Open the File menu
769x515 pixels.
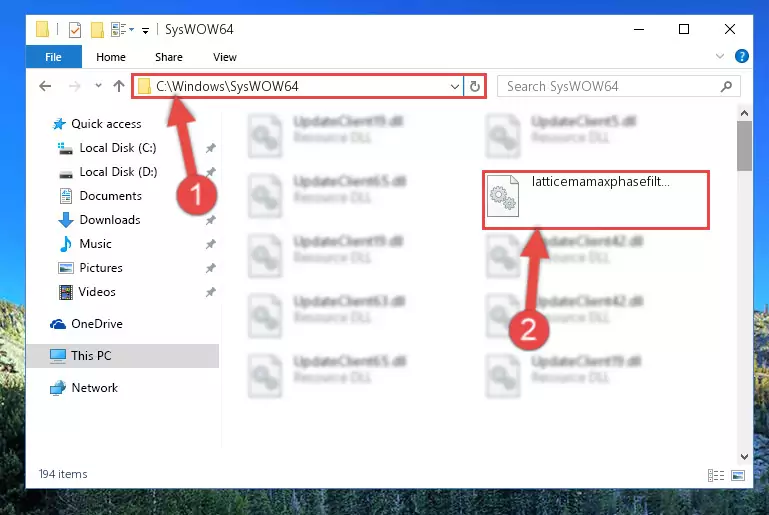pyautogui.click(x=53, y=57)
